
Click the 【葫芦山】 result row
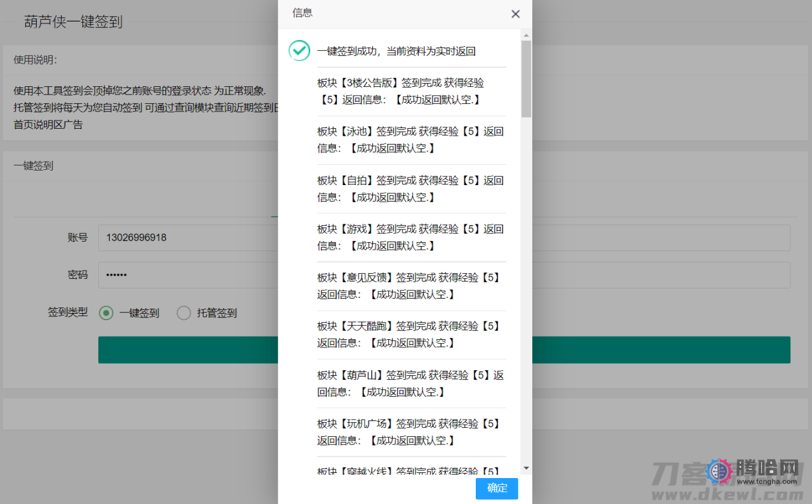pyautogui.click(x=412, y=384)
